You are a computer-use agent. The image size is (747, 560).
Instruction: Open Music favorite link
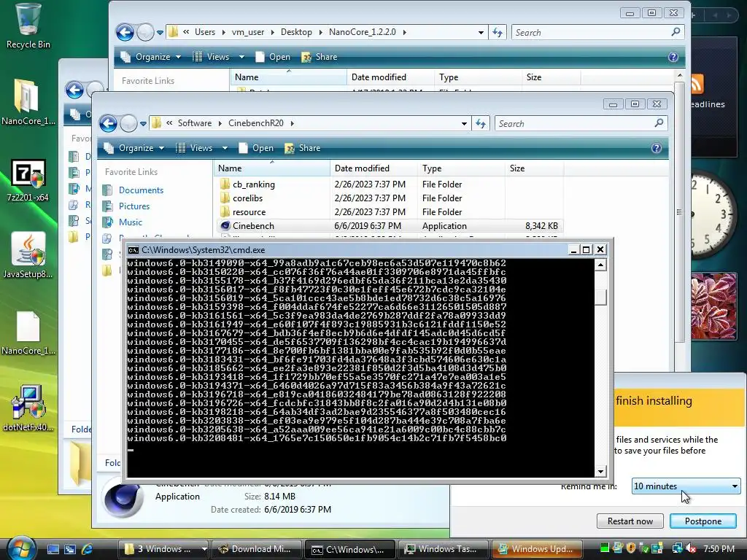(131, 222)
